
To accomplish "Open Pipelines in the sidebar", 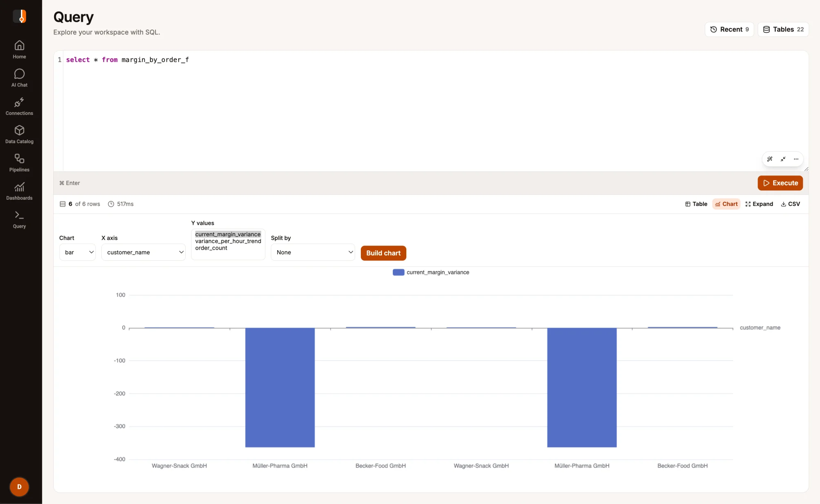I will coord(19,163).
